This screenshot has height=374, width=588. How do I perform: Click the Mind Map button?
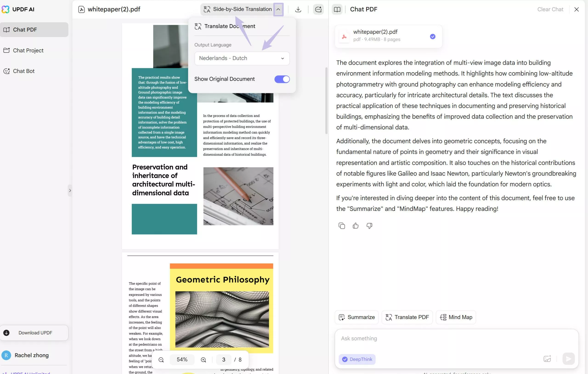[456, 317]
